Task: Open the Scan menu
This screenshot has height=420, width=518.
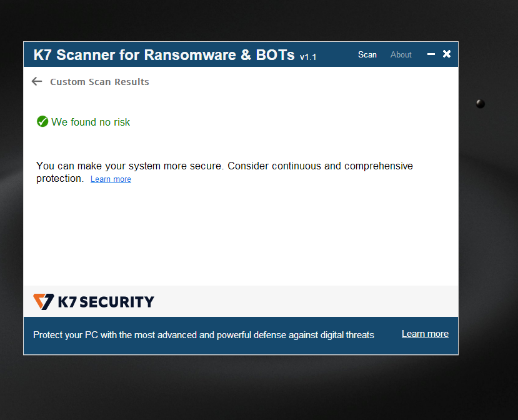Action: [367, 55]
